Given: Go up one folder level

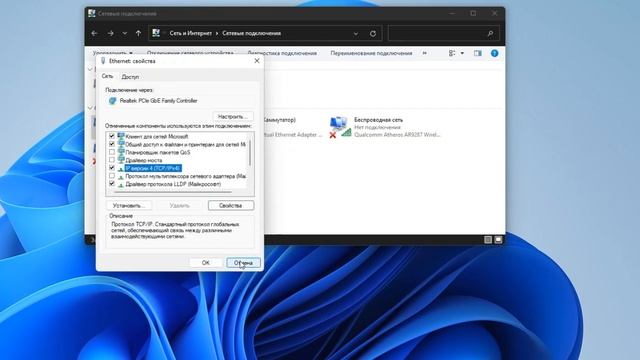Looking at the screenshot, I should click(138, 33).
